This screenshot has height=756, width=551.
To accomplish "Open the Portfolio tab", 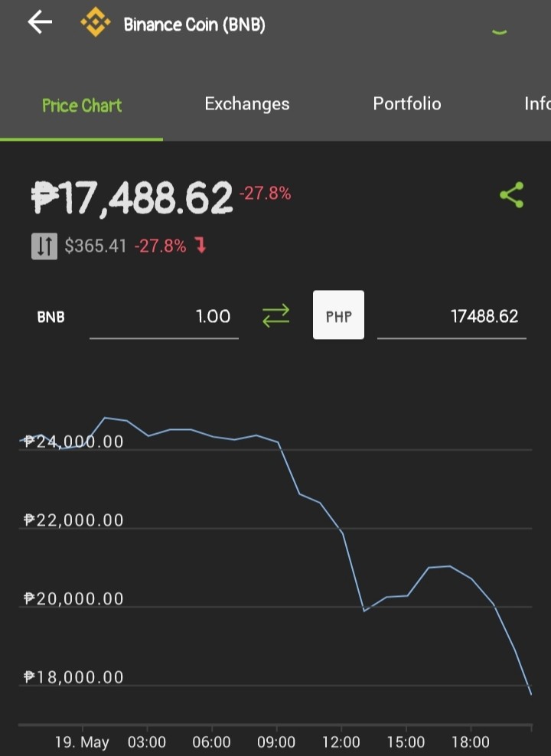I will coord(407,103).
